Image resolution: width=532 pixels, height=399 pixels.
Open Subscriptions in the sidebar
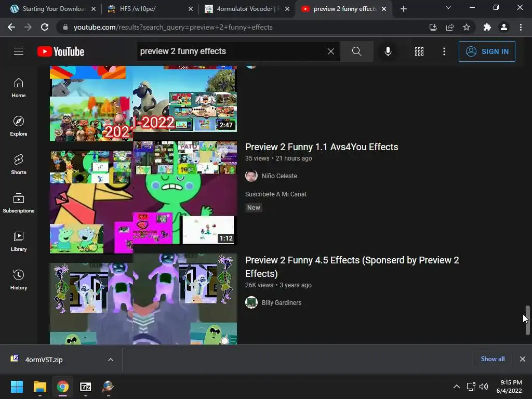pyautogui.click(x=19, y=203)
